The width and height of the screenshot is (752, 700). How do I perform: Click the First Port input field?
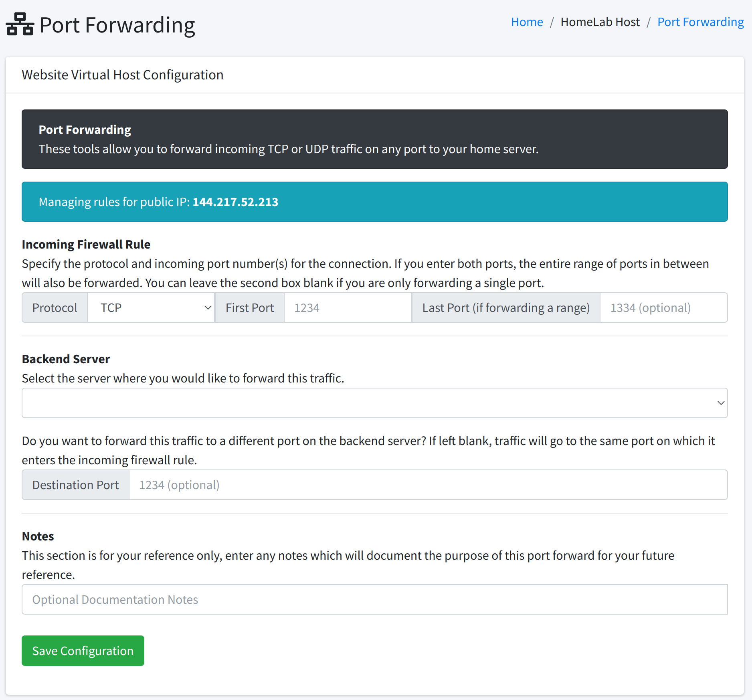347,308
